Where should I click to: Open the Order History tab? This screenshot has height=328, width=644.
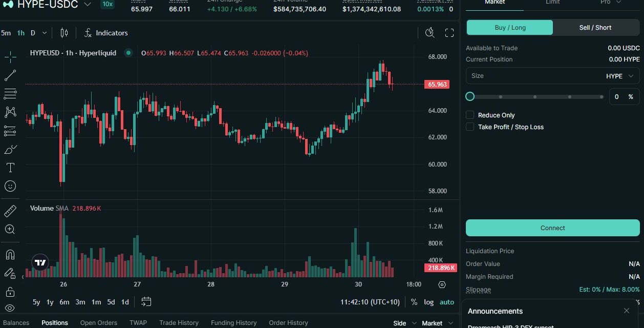tap(289, 323)
